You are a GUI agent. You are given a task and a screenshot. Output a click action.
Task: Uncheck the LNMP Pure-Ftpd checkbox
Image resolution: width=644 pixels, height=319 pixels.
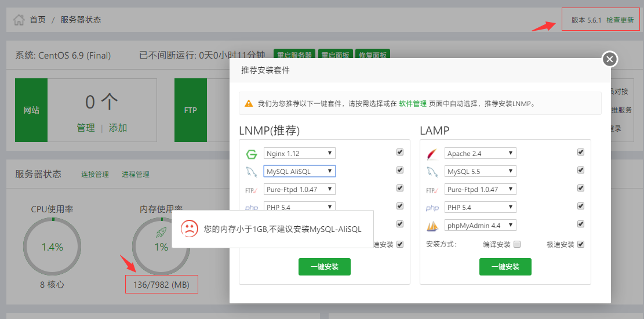(399, 188)
